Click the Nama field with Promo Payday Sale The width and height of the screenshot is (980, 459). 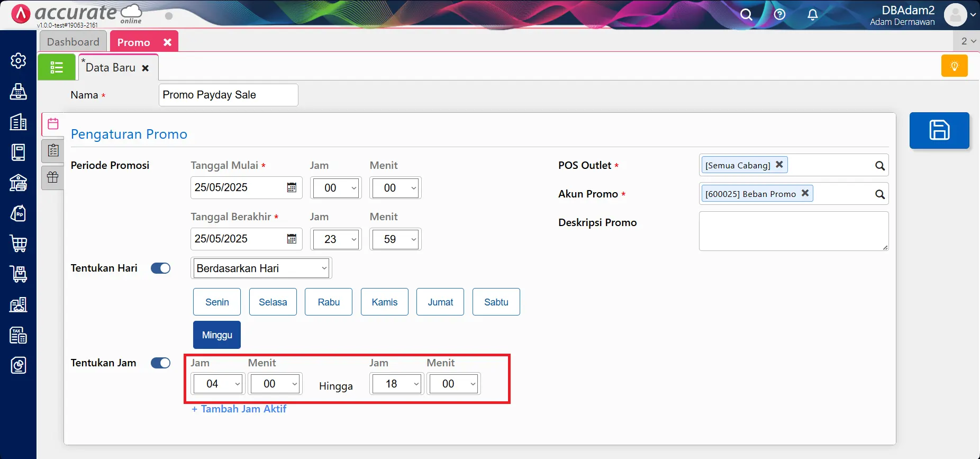pos(229,95)
